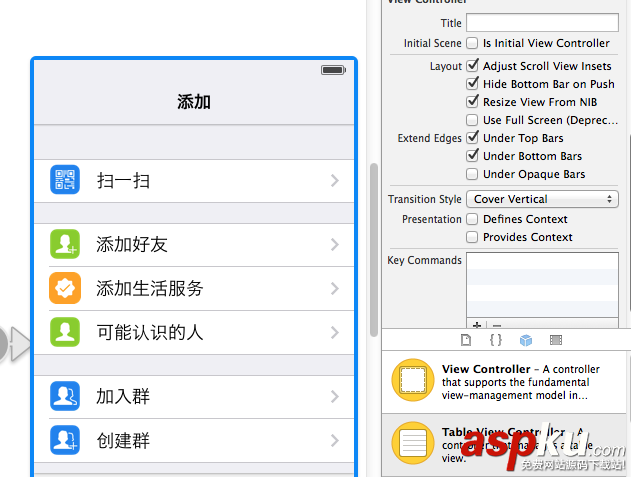Uncheck Under Top Bars
Image resolution: width=631 pixels, height=477 pixels.
tap(472, 137)
